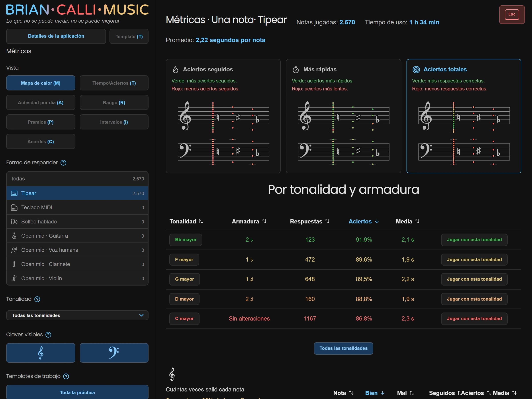The image size is (532, 399).
Task: Sort table by Aciertos column
Action: [x=364, y=221]
